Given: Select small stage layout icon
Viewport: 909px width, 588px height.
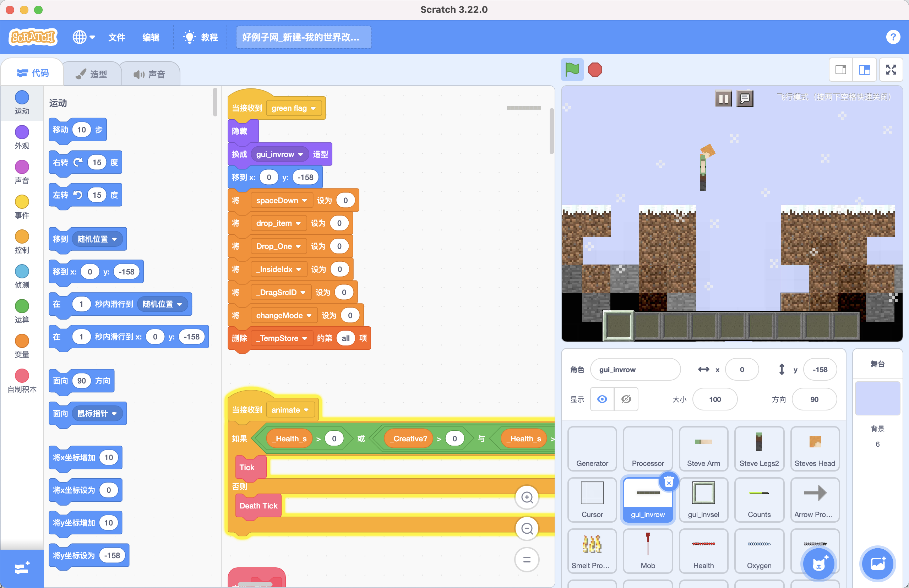Looking at the screenshot, I should pyautogui.click(x=841, y=70).
